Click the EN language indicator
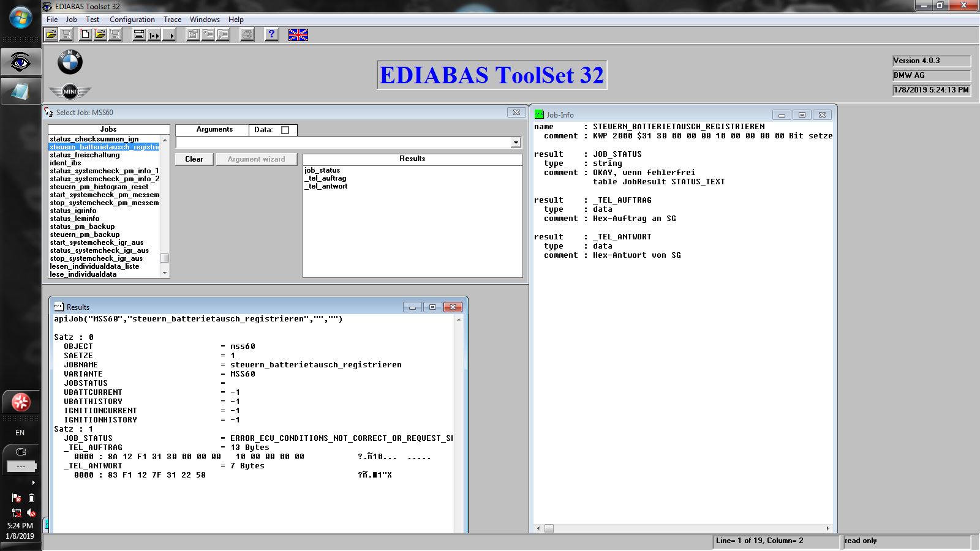 pyautogui.click(x=20, y=433)
